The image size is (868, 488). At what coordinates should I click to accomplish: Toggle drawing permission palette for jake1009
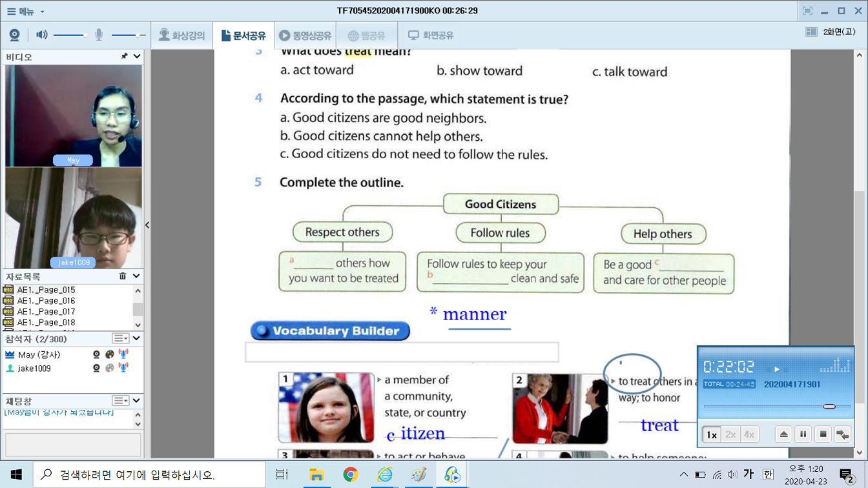click(x=110, y=368)
